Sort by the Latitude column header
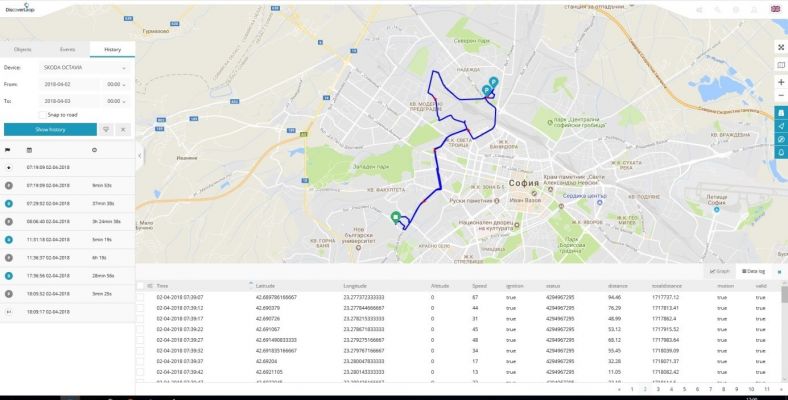The image size is (788, 400). click(265, 286)
